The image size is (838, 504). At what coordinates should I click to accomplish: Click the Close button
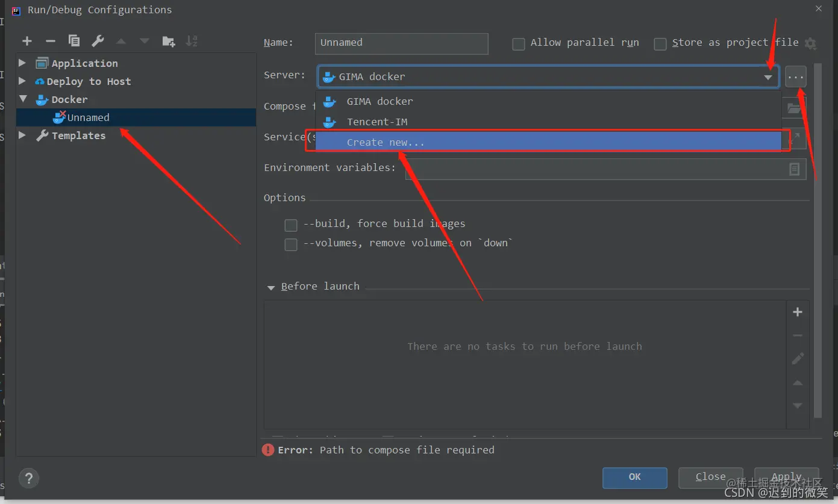click(711, 477)
